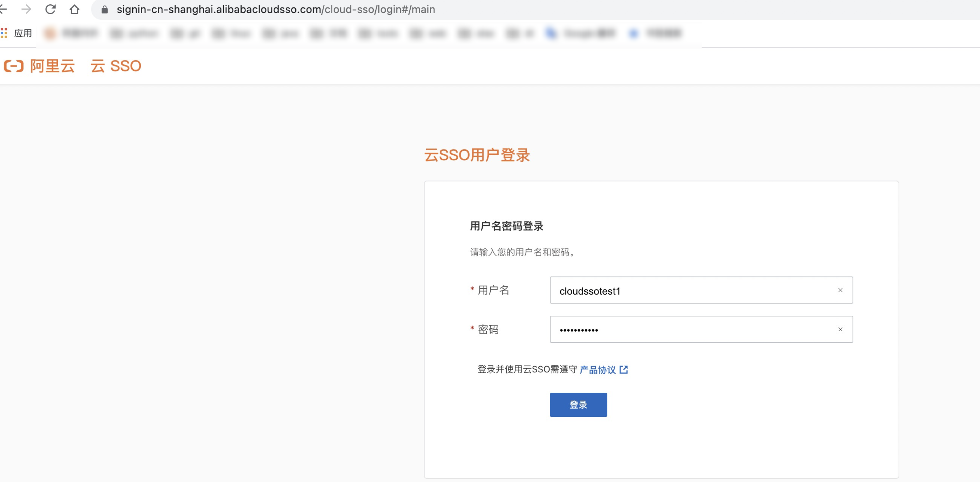
Task: Focus the username field containing cloudssotest1
Action: 685,291
